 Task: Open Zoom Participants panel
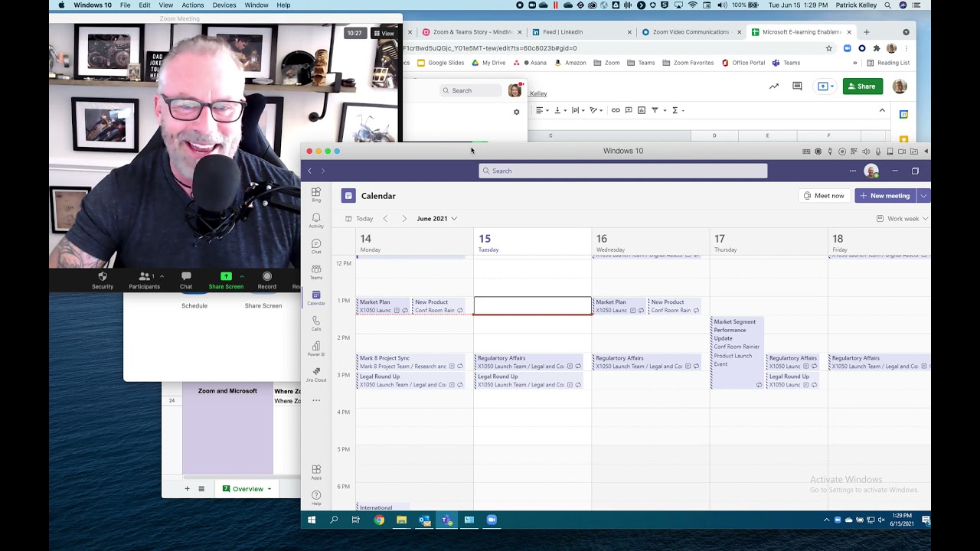144,280
